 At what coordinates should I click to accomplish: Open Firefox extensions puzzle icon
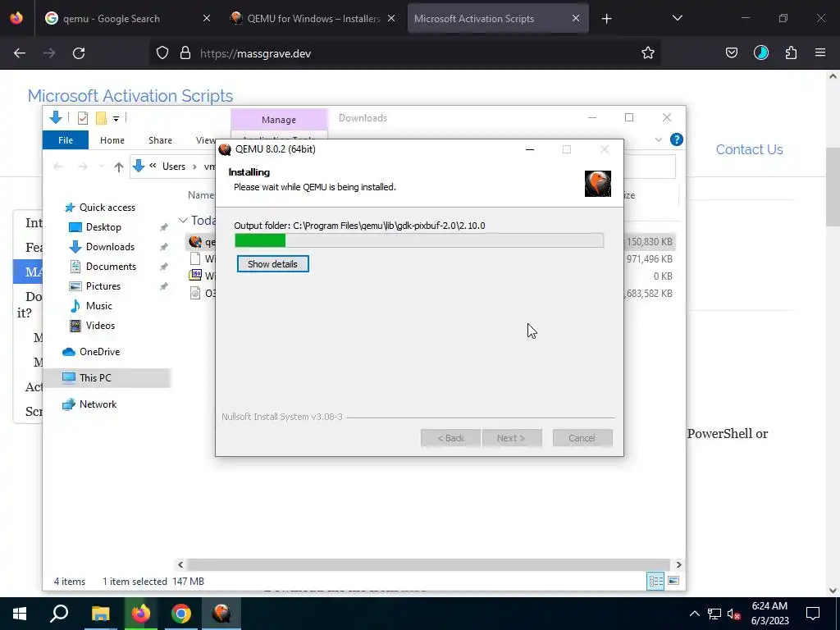[x=791, y=52]
